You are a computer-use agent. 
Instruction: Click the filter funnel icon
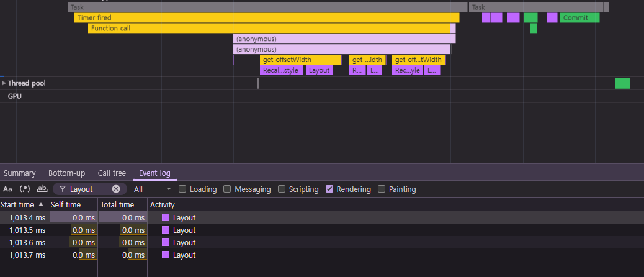tap(63, 189)
